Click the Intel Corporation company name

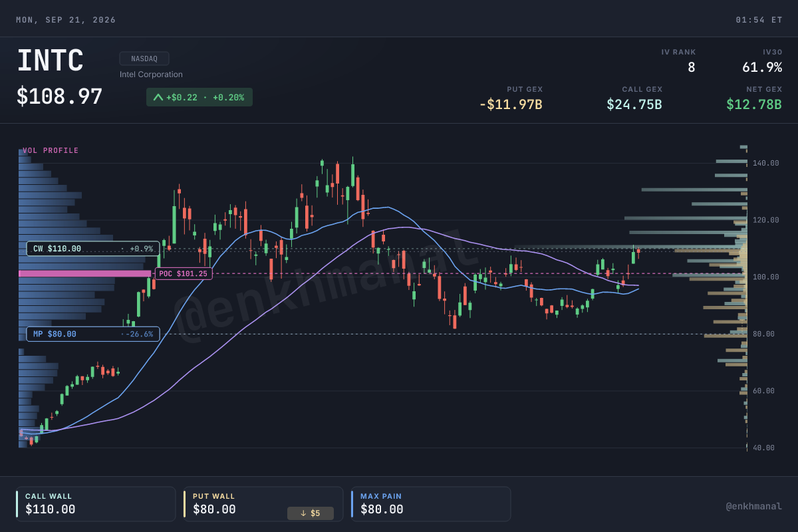coord(151,74)
